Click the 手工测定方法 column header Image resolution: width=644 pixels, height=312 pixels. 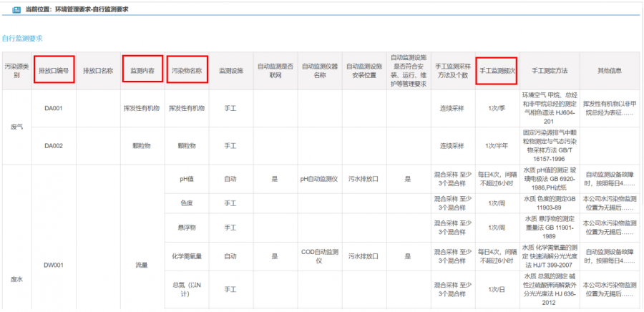click(550, 71)
